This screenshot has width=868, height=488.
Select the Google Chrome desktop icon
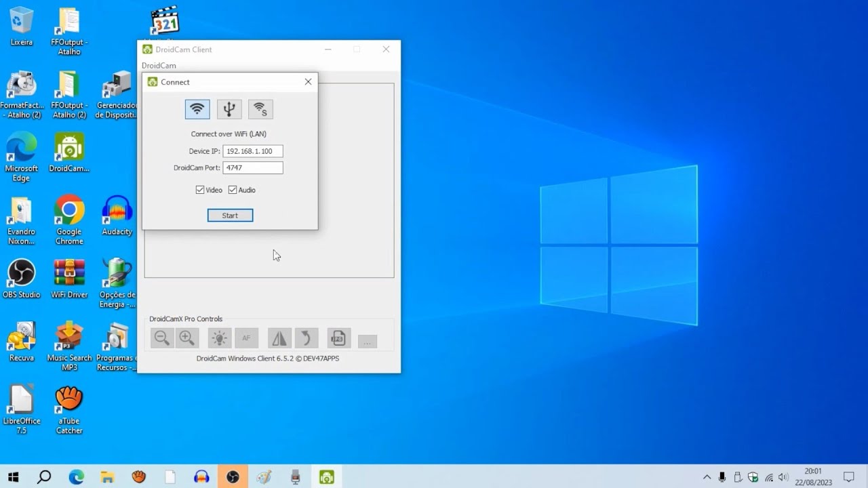69,220
